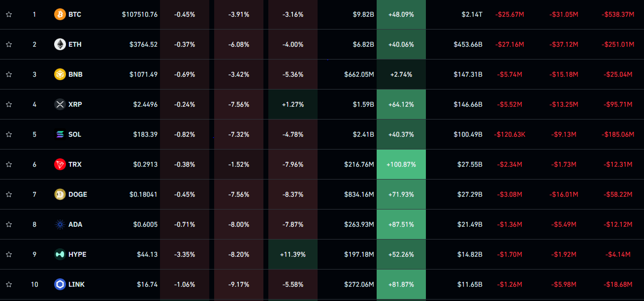Click TRX's +100.87% volume change cell
Viewport: 644px width, 301px height.
(401, 164)
